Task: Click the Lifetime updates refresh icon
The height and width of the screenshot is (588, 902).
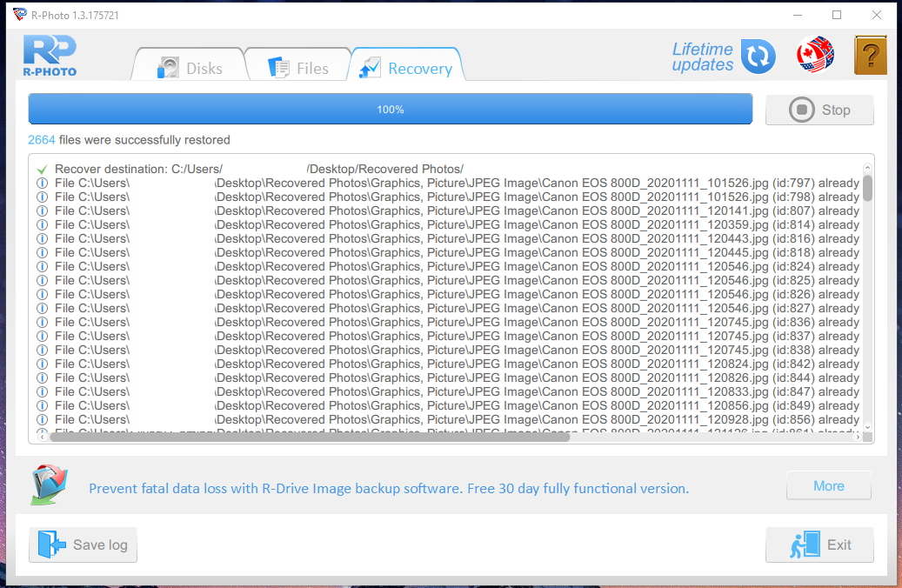Action: (758, 57)
